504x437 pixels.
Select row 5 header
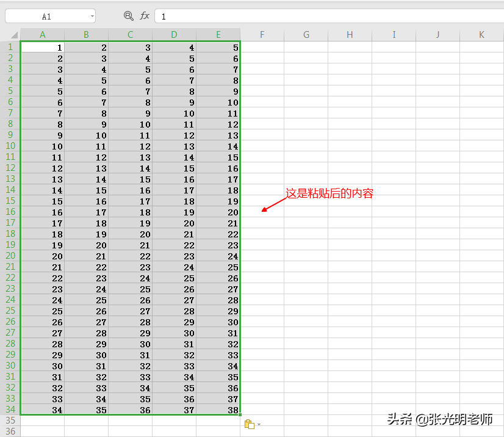(x=10, y=91)
